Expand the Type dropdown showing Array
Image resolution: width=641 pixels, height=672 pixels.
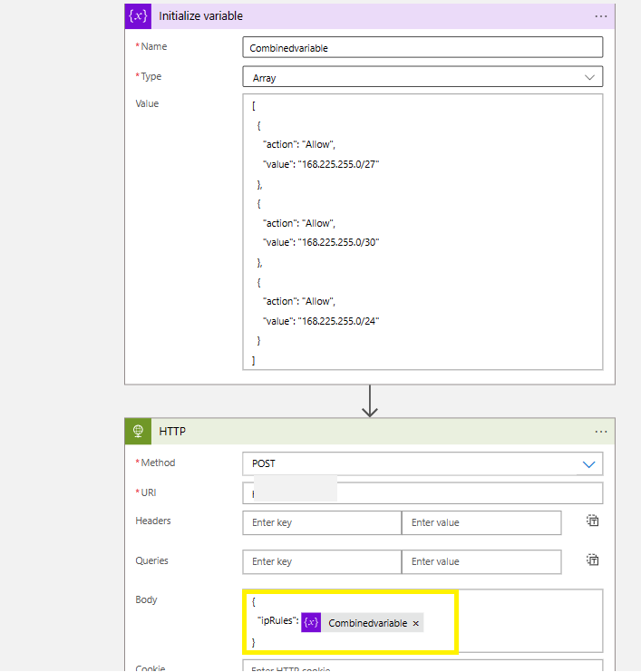422,77
